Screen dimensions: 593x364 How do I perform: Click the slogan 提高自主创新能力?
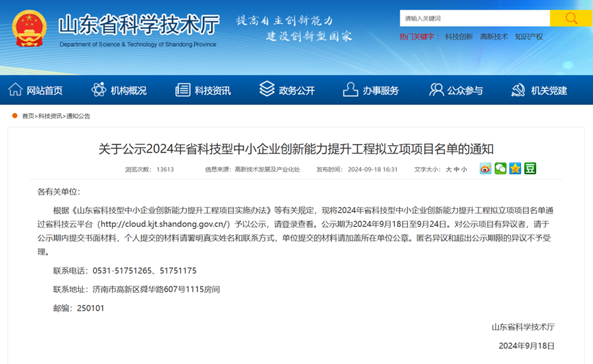[285, 20]
